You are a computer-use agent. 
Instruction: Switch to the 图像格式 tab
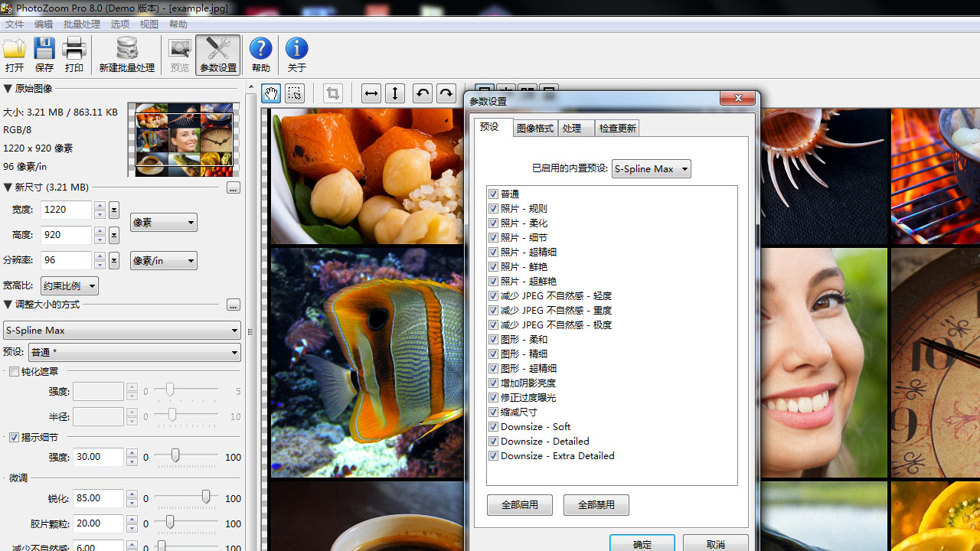(536, 128)
